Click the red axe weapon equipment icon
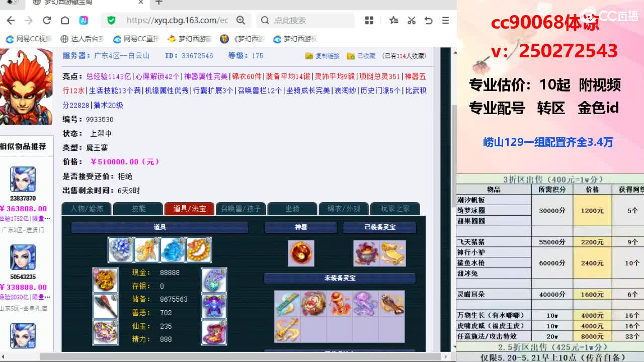The width and height of the screenshot is (644, 362). point(105,306)
